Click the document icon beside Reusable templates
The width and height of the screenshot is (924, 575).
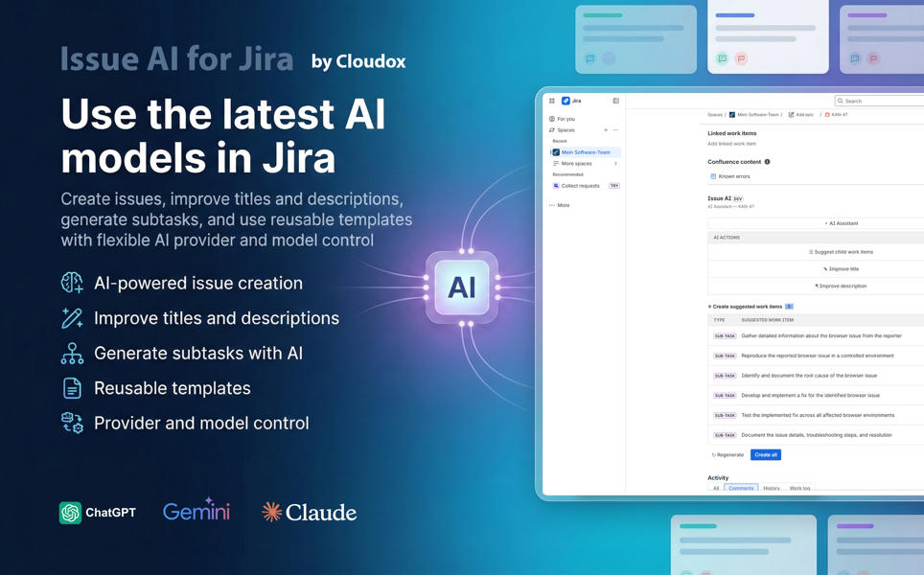[x=73, y=388]
